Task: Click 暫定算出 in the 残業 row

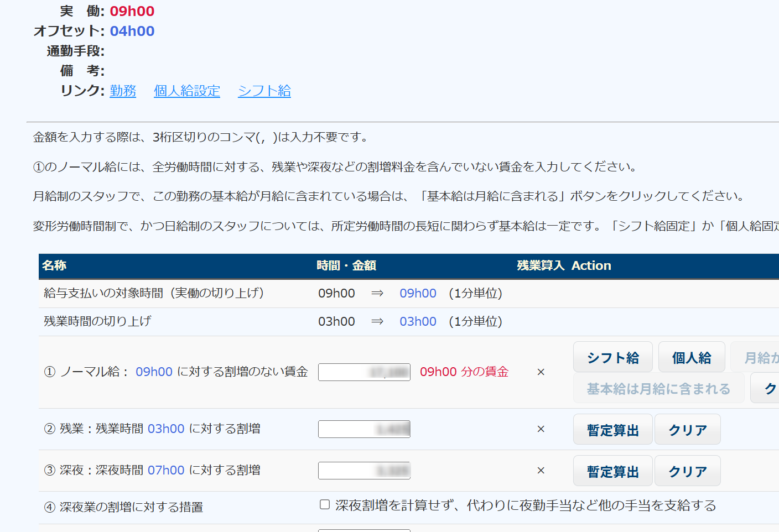Action: click(x=612, y=430)
